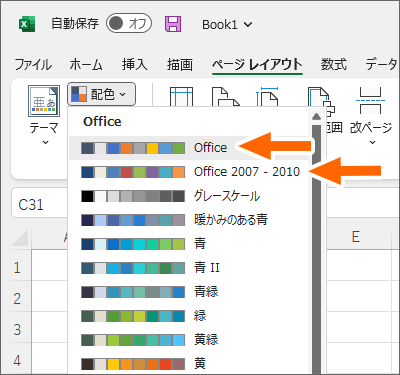The image size is (400, 375).
Task: Click the purple save icon
Action: click(x=173, y=24)
